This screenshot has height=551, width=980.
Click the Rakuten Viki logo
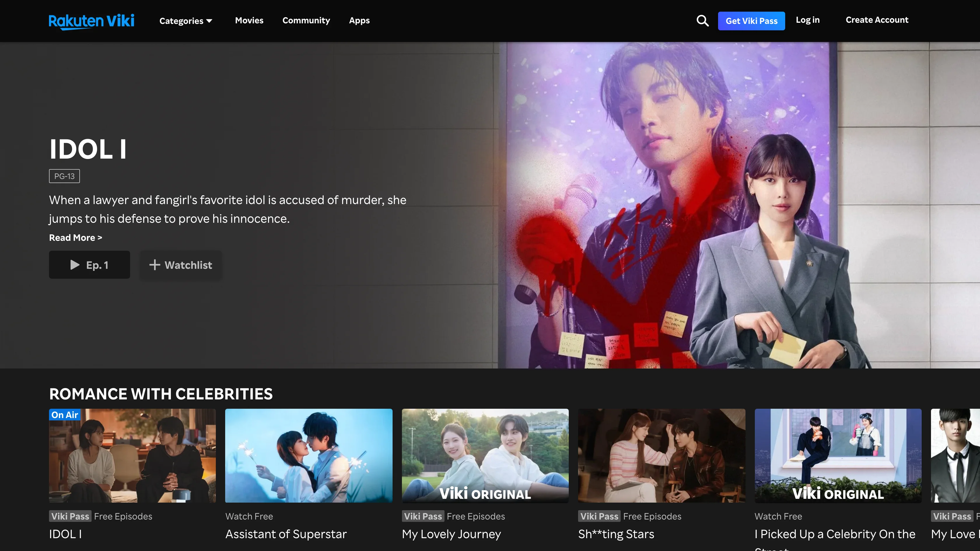click(91, 21)
